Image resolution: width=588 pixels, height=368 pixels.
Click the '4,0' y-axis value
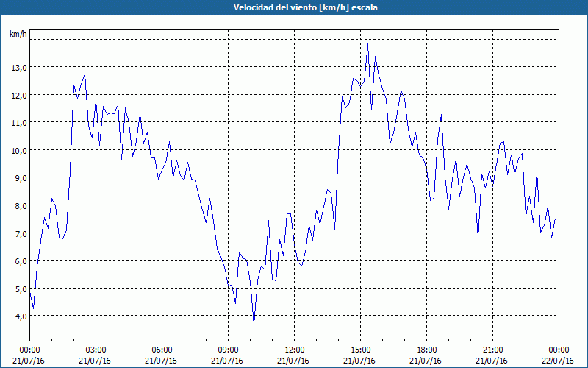click(21, 316)
